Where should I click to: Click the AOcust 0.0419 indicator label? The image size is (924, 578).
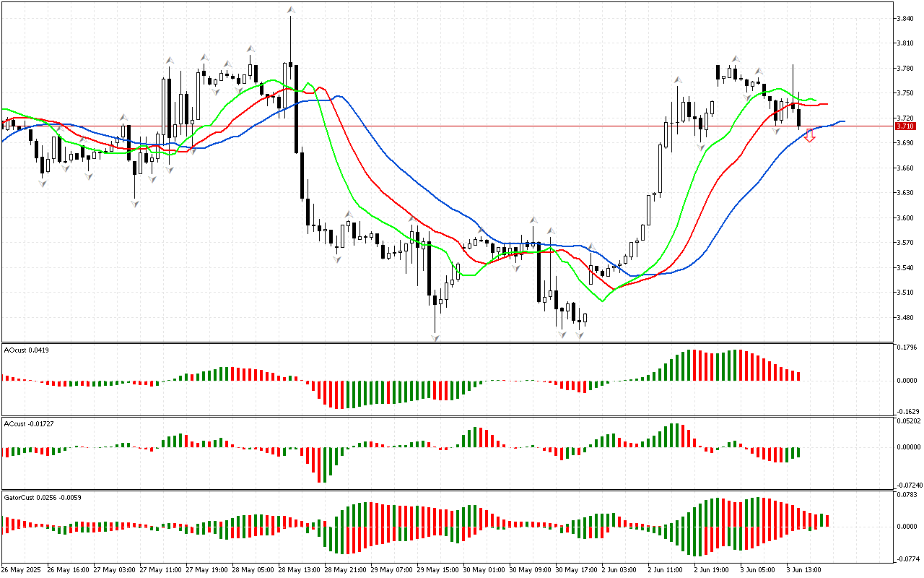coord(25,350)
